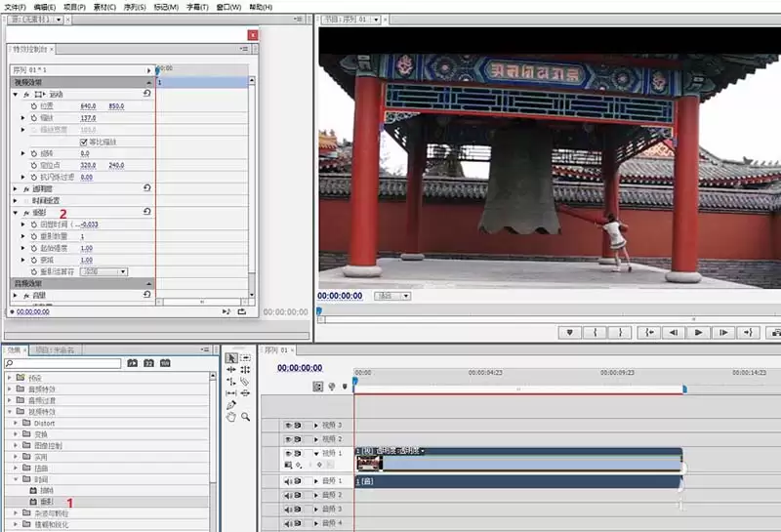Click the timeline snap button
The width and height of the screenshot is (781, 532).
point(318,386)
